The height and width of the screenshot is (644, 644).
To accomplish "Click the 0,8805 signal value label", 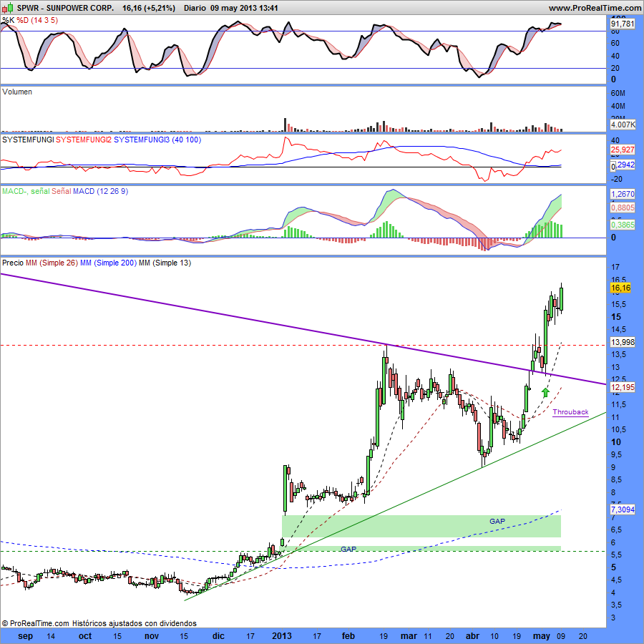I will click(623, 208).
